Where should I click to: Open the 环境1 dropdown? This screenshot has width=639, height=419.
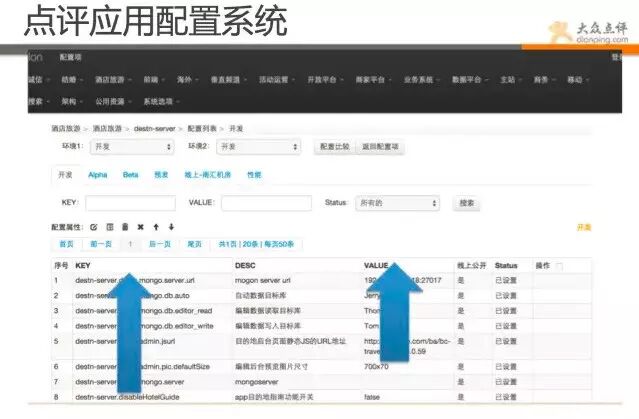coord(132,147)
